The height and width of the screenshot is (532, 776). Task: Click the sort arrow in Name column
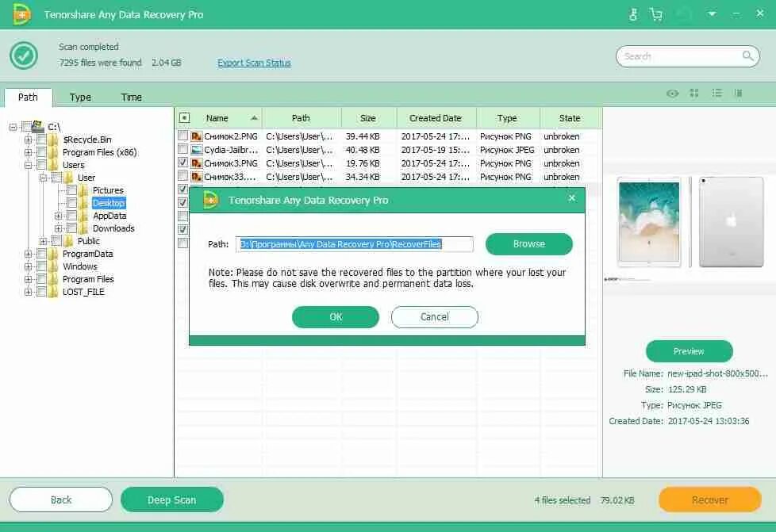pyautogui.click(x=254, y=117)
